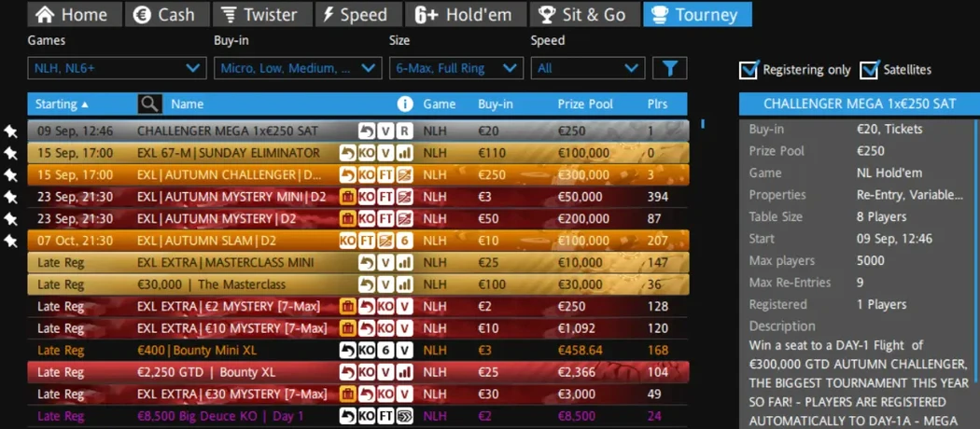Click KO icon in AUTUMN SLAM row
980x429 pixels.
348,241
